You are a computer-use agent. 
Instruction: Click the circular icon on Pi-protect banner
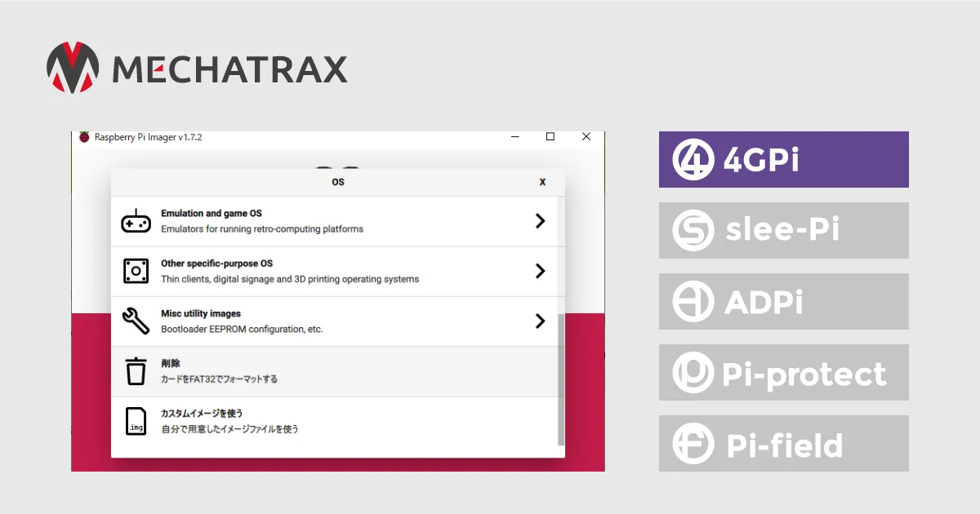(693, 373)
